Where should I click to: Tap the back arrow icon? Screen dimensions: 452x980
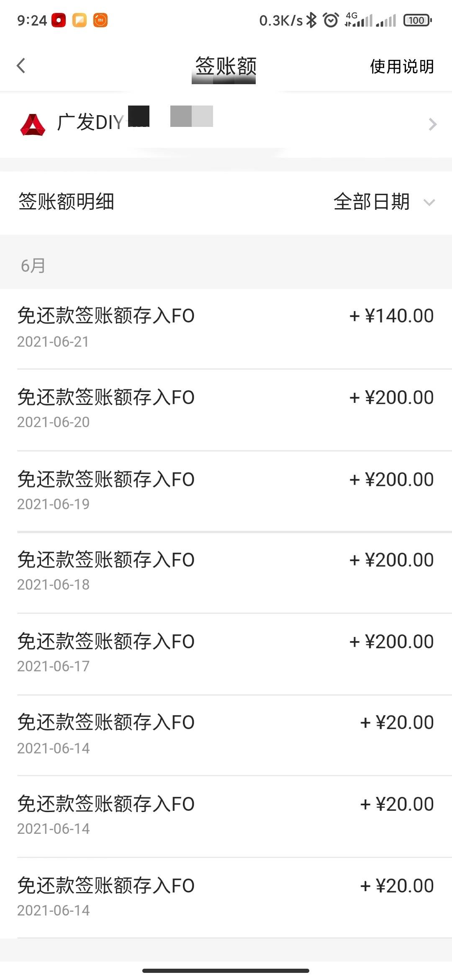[21, 65]
